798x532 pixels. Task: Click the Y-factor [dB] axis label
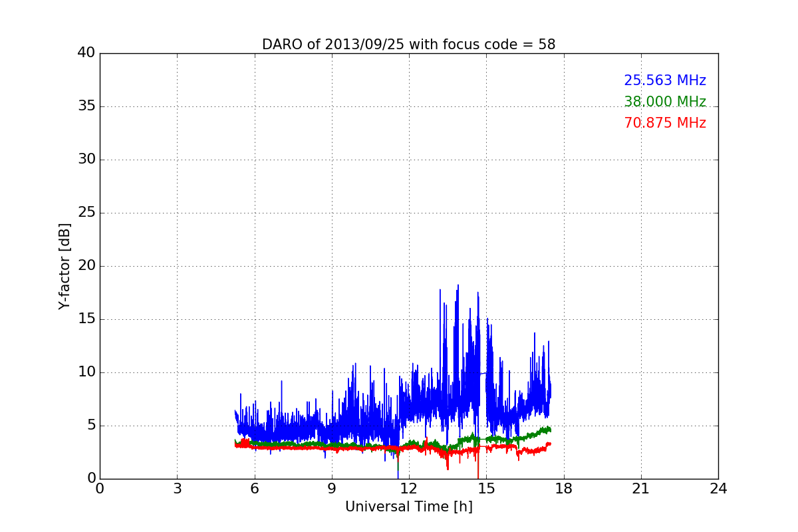[65, 266]
